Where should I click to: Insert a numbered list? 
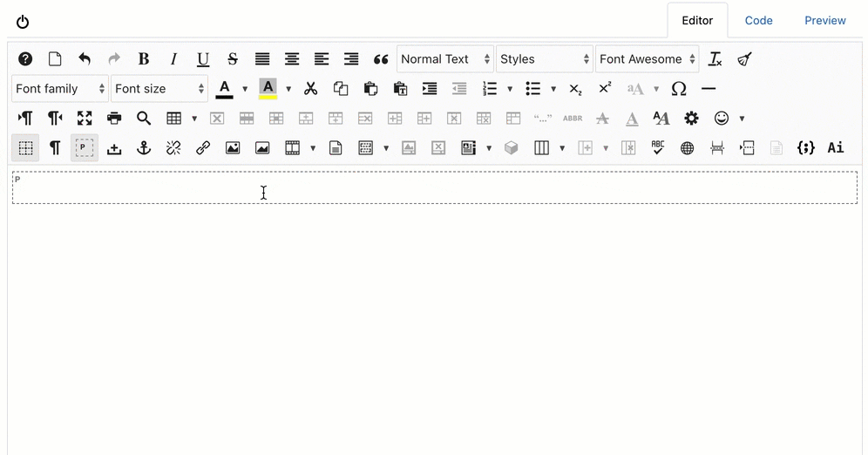490,89
